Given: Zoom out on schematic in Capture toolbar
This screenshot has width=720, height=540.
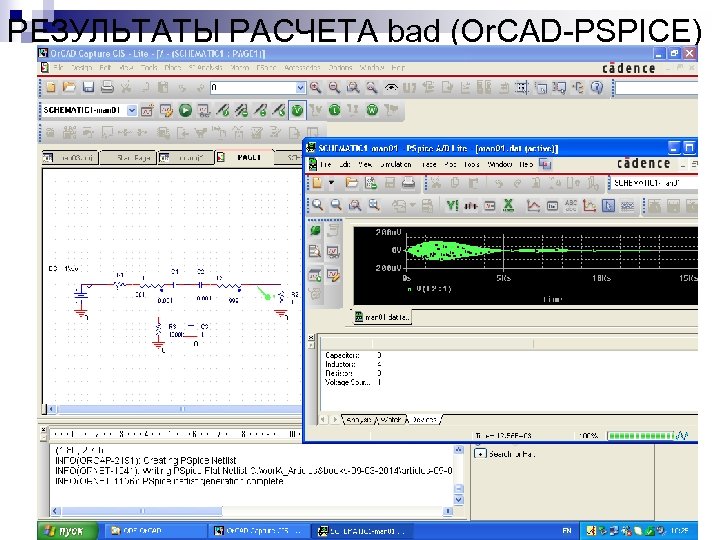Looking at the screenshot, I should (334, 87).
